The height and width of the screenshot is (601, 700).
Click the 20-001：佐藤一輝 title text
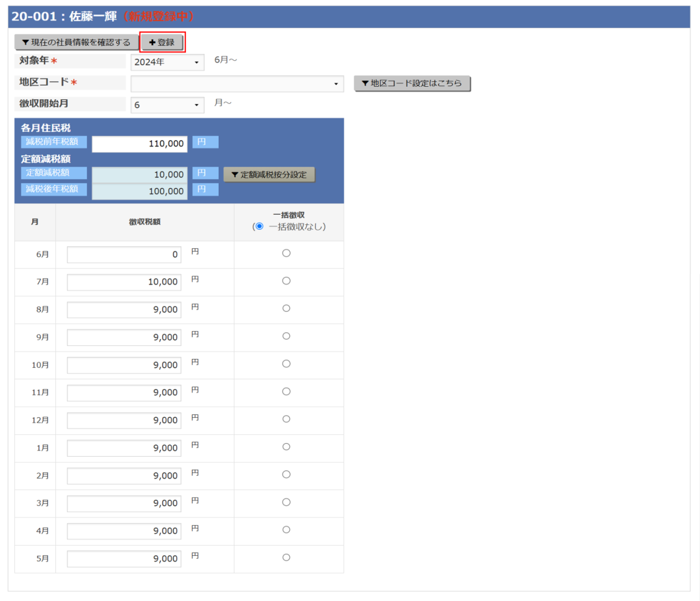[x=64, y=16]
